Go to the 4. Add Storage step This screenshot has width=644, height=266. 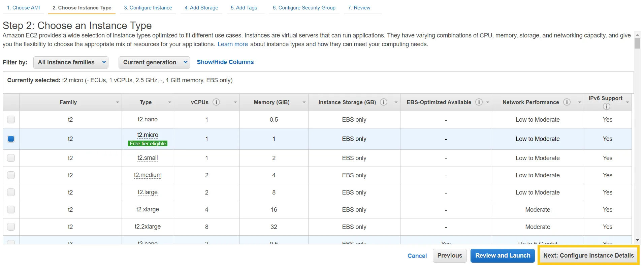click(201, 7)
